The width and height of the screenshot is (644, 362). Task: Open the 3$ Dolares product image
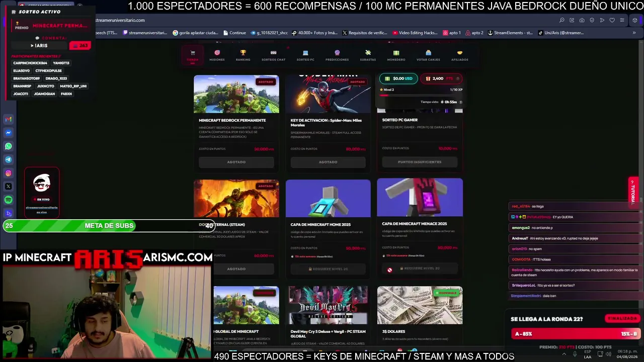[420, 305]
